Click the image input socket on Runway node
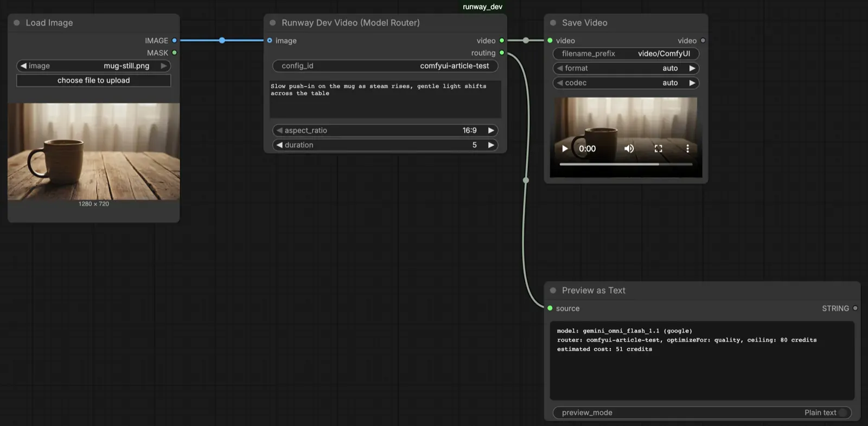 pyautogui.click(x=270, y=41)
